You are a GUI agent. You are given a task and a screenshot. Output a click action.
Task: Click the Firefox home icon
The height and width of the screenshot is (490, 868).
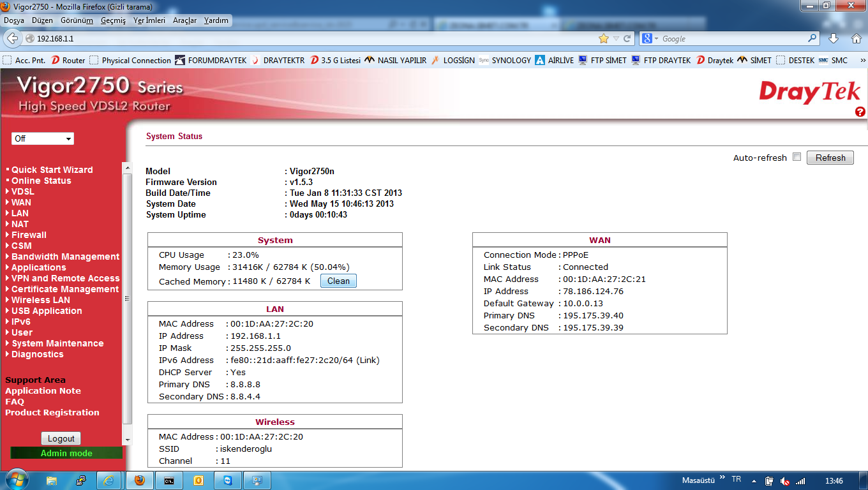tap(857, 39)
